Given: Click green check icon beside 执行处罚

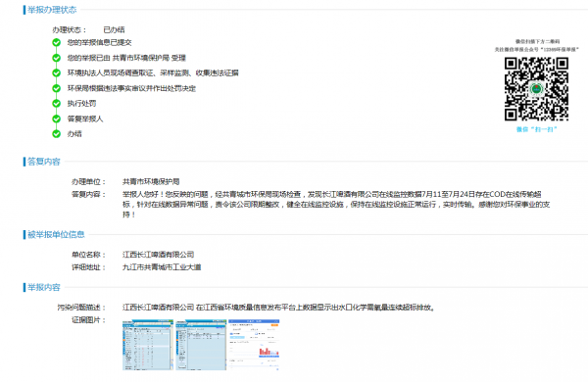Looking at the screenshot, I should [x=56, y=103].
